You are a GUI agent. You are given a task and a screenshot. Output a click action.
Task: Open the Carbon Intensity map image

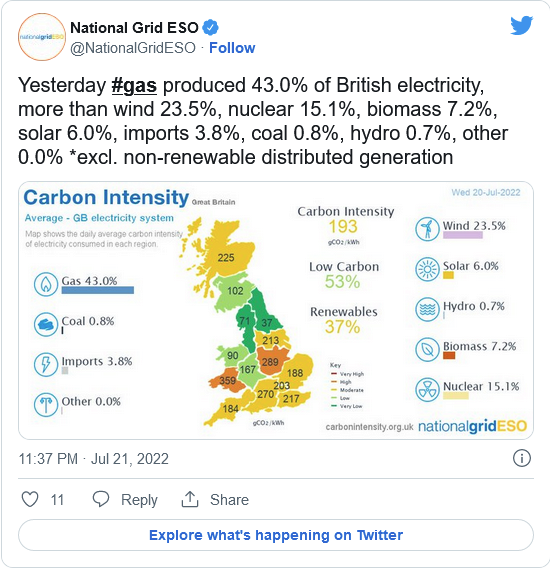(276, 310)
